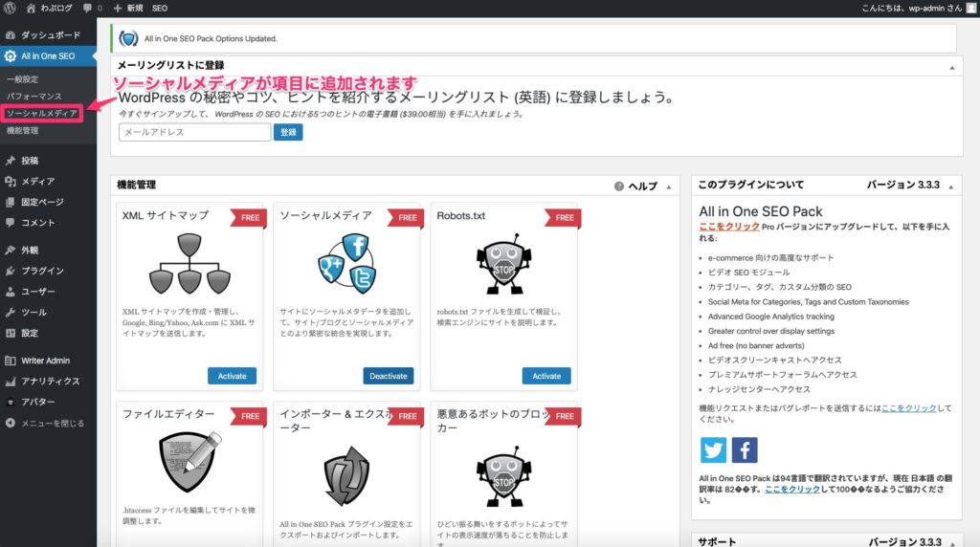Collapse the メーリングリストに登録 panel

tap(952, 67)
